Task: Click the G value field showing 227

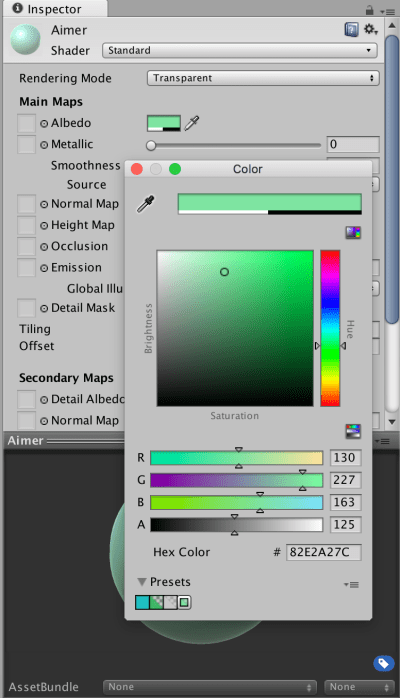Action: (345, 480)
